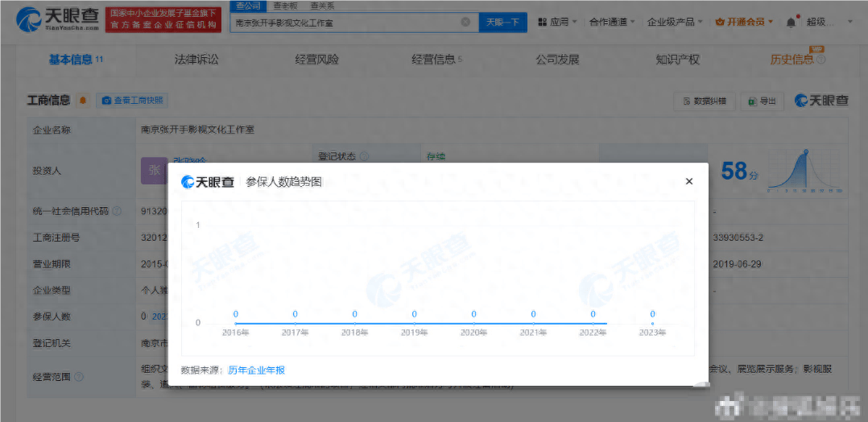
Task: Click the 存续 registration status value
Action: pyautogui.click(x=435, y=157)
